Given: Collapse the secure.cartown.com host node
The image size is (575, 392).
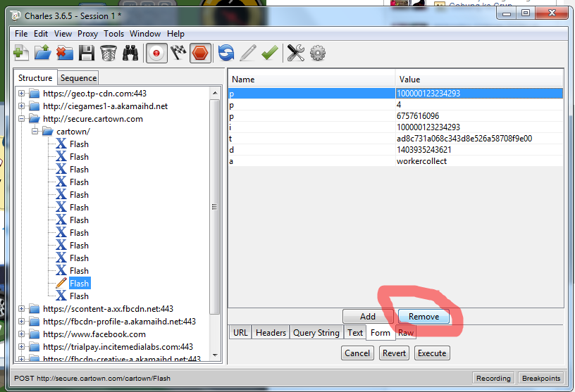Looking at the screenshot, I should tap(22, 119).
